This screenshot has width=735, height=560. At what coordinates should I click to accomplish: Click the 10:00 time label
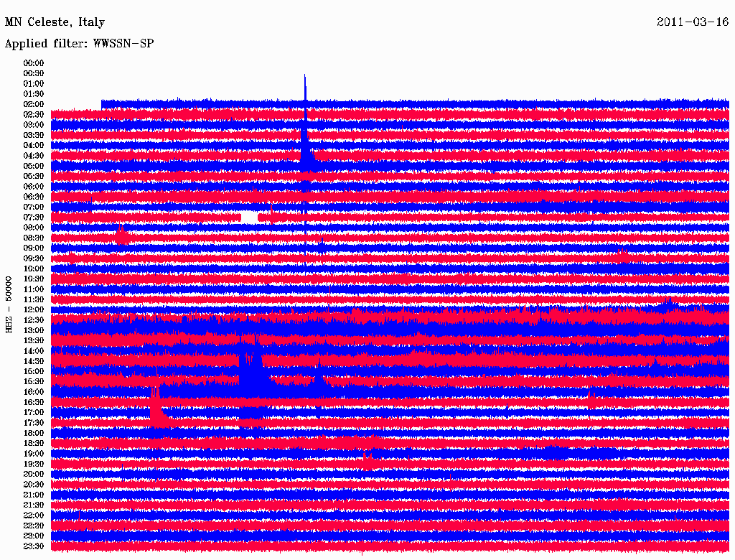click(33, 269)
